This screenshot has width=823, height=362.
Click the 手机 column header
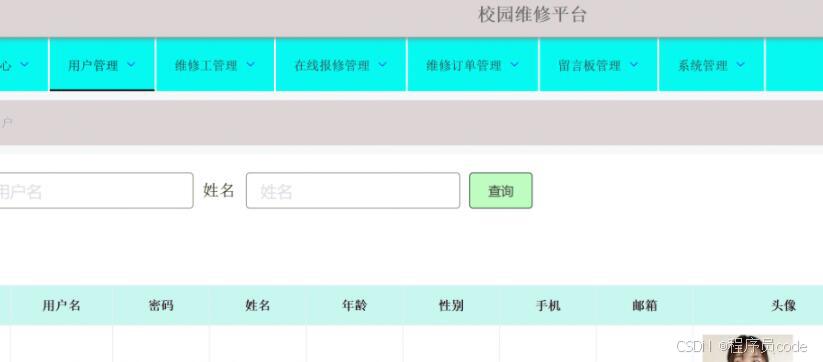(548, 305)
